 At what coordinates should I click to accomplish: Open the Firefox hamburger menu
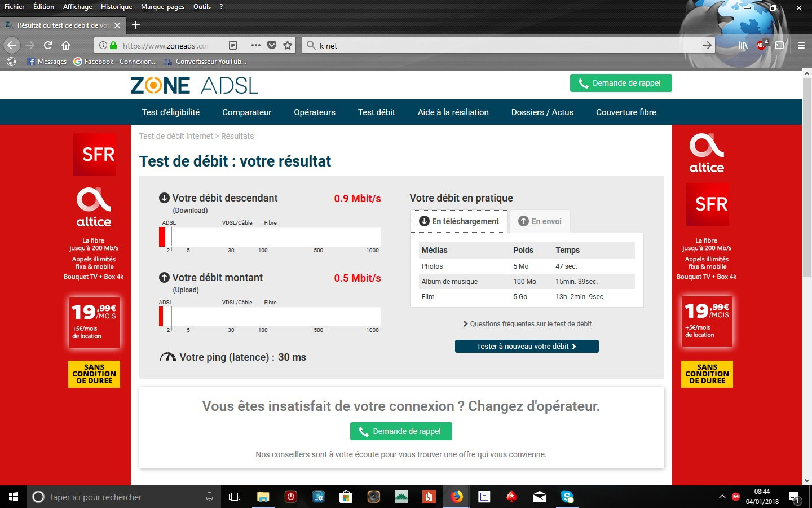[x=801, y=45]
